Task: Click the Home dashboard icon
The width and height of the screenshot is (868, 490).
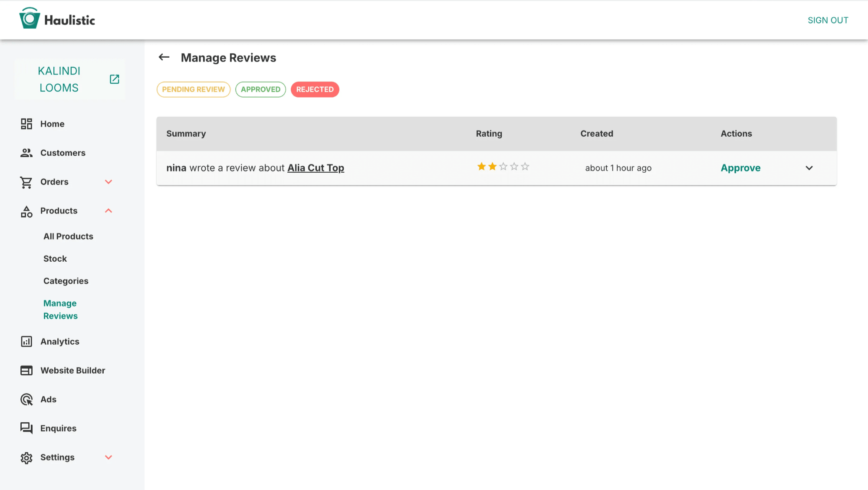Action: [26, 124]
